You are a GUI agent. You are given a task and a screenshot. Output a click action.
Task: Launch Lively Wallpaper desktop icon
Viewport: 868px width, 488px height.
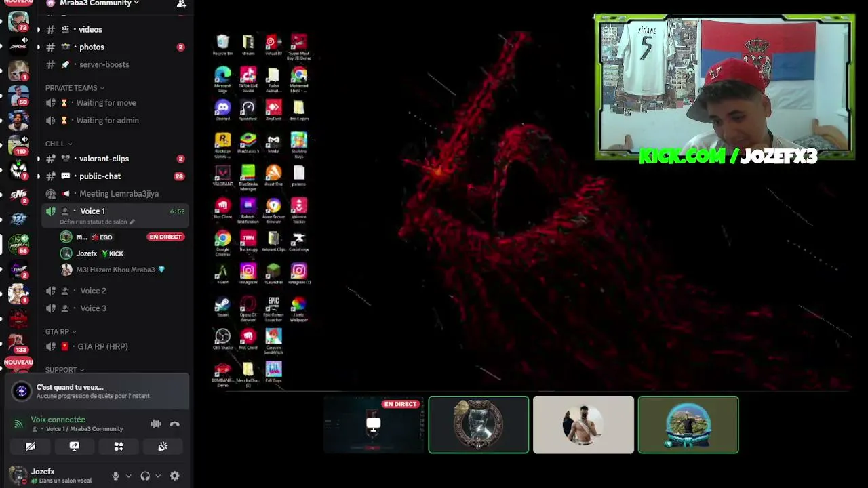tap(298, 308)
